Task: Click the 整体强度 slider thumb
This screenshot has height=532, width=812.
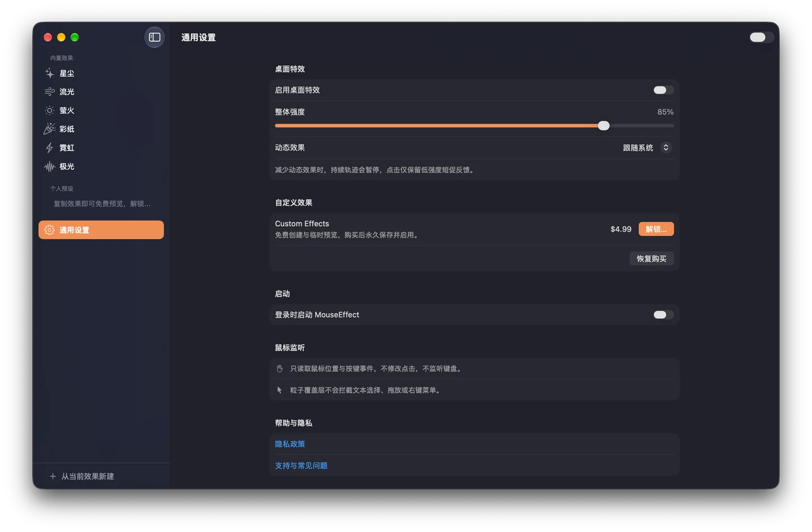Action: click(x=603, y=126)
